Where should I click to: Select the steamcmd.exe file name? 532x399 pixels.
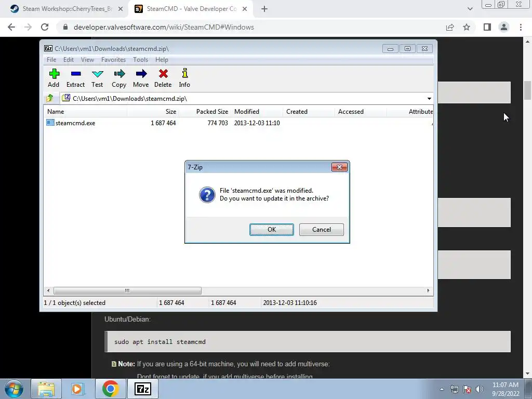pos(75,123)
